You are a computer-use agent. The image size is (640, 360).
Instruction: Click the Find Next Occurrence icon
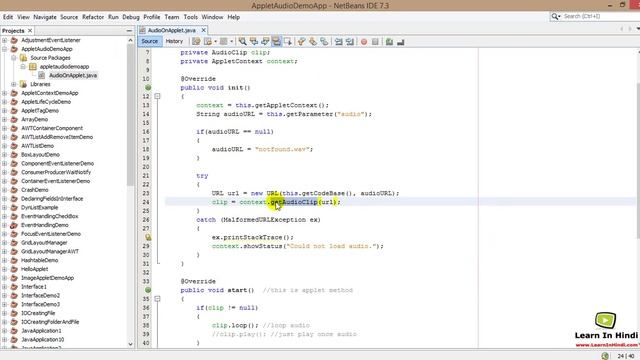click(x=265, y=41)
